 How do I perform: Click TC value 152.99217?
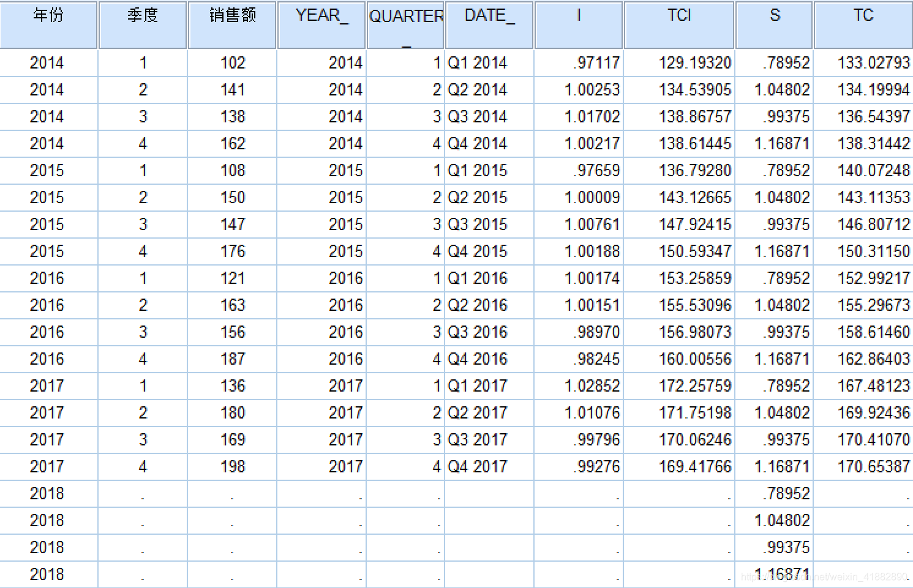(863, 278)
